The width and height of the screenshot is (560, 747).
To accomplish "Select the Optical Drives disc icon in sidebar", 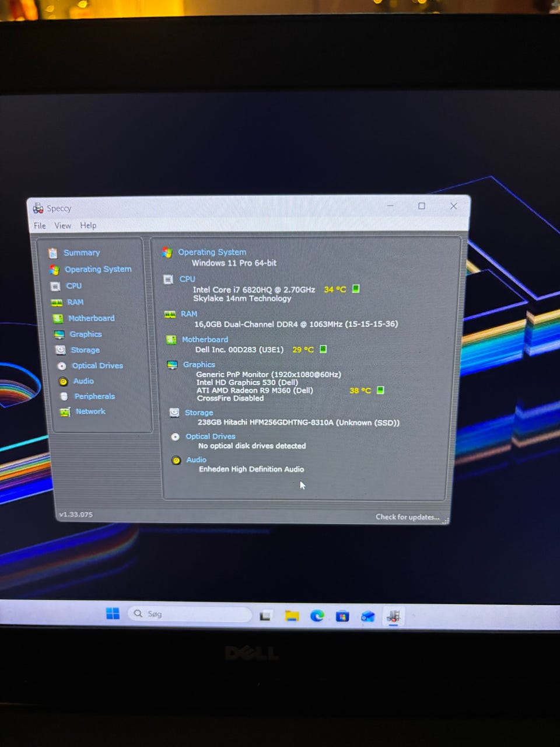I will point(61,366).
